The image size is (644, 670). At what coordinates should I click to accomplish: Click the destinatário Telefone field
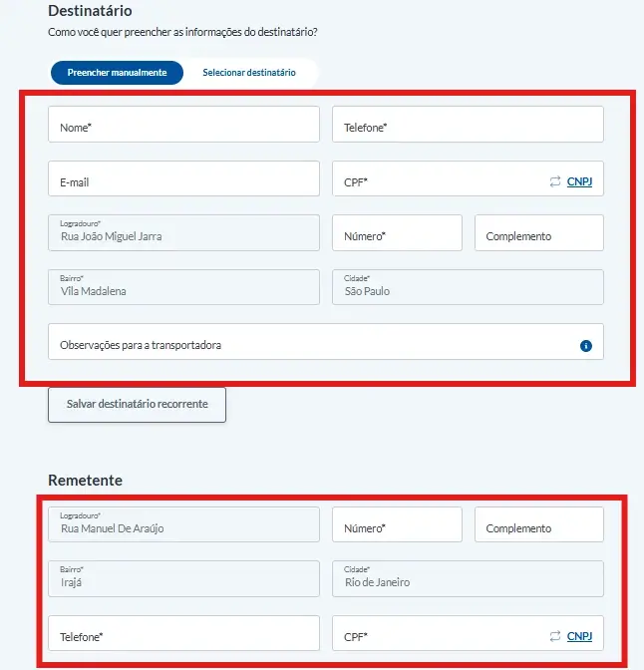click(467, 125)
